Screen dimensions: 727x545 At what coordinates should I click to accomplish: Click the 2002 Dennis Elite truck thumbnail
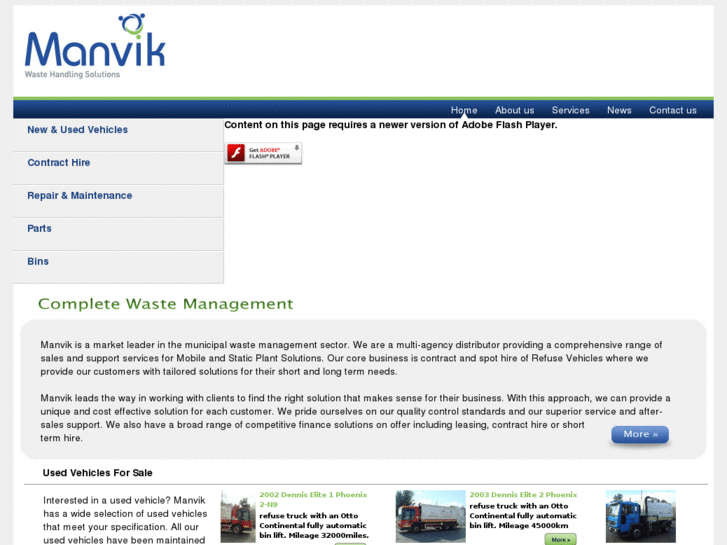click(238, 516)
